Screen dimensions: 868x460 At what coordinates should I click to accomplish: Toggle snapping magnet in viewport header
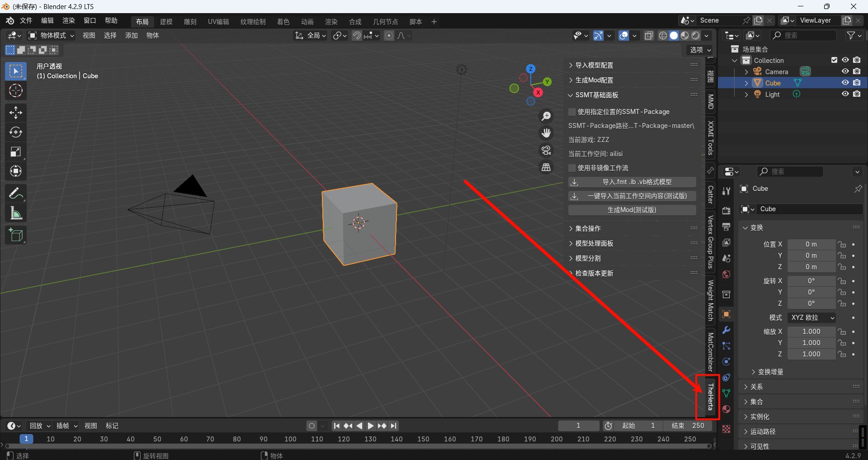click(357, 35)
